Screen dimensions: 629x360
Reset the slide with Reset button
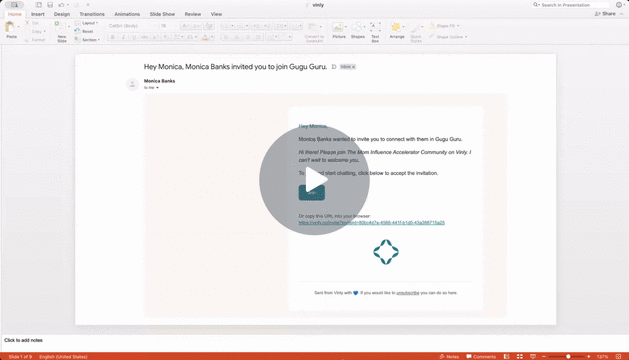[x=84, y=31]
